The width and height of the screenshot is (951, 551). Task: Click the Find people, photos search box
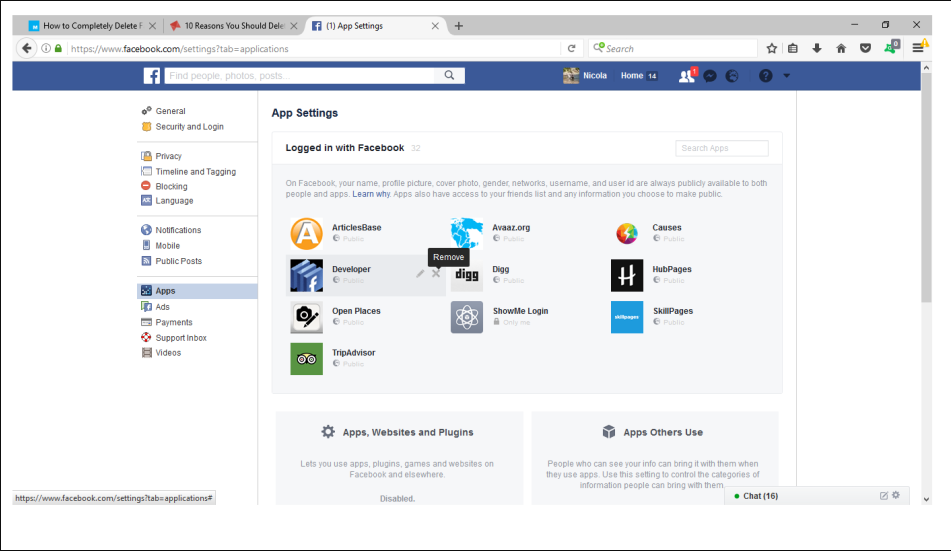pyautogui.click(x=300, y=75)
